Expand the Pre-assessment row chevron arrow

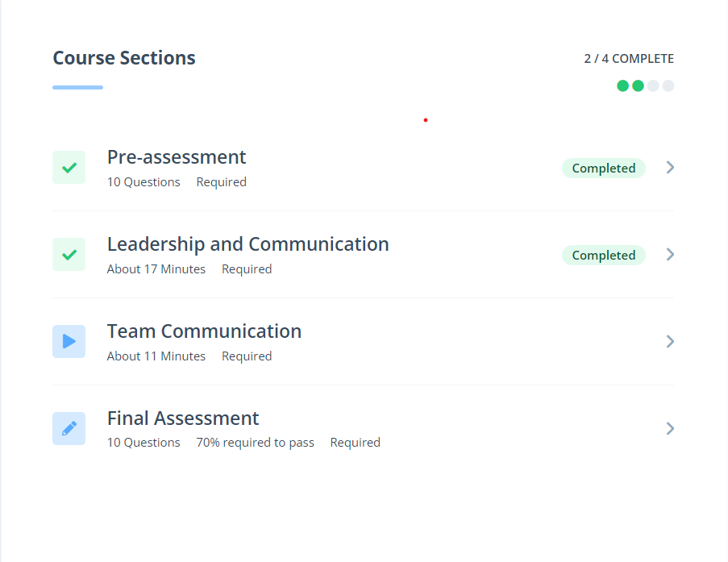pos(670,168)
